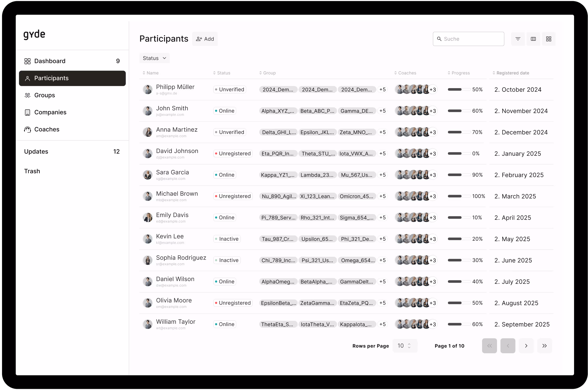This screenshot has width=588, height=390.
Task: Click the Groups people icon in sidebar
Action: pos(27,95)
